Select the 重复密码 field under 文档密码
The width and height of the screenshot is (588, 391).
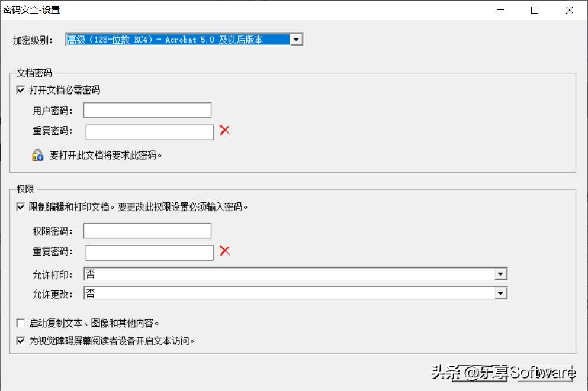(x=150, y=132)
